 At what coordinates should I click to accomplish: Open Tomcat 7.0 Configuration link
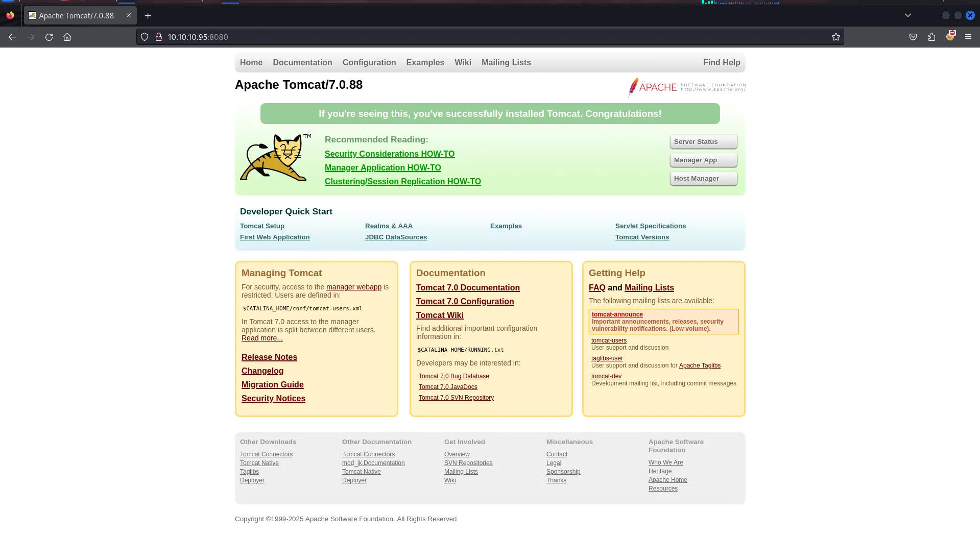[465, 302]
